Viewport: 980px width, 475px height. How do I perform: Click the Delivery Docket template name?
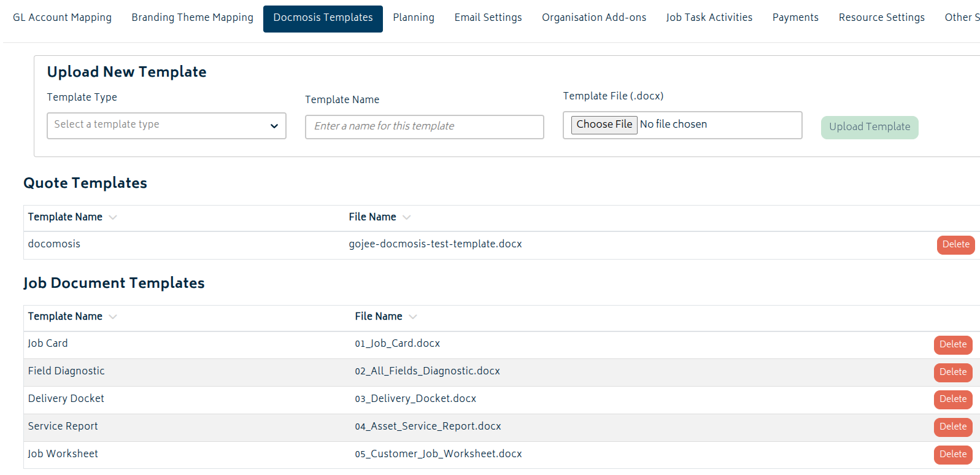[66, 399]
